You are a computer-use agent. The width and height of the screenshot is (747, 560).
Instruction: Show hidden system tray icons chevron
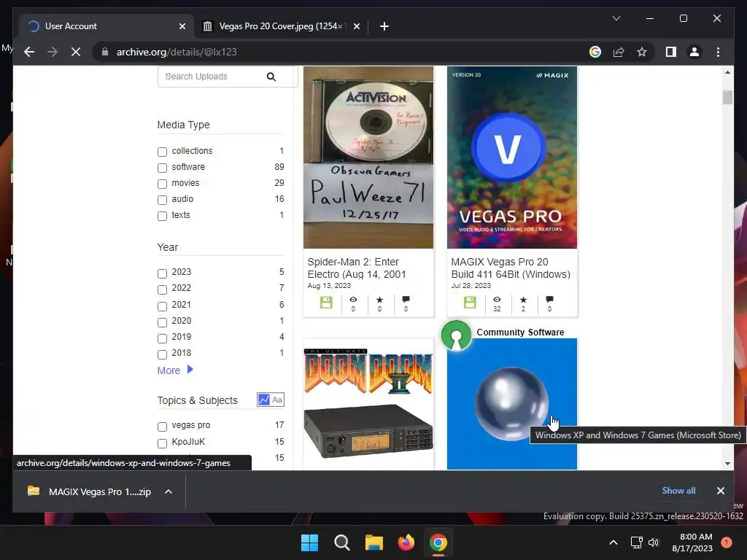click(x=614, y=542)
